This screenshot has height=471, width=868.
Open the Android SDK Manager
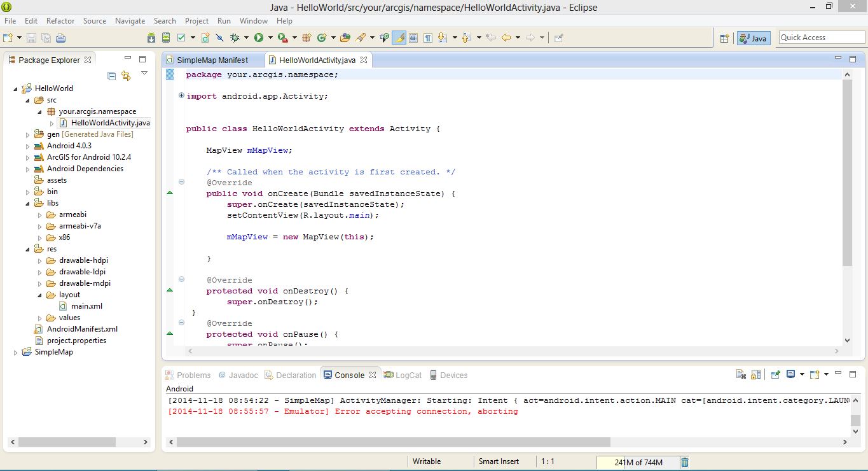coord(151,38)
